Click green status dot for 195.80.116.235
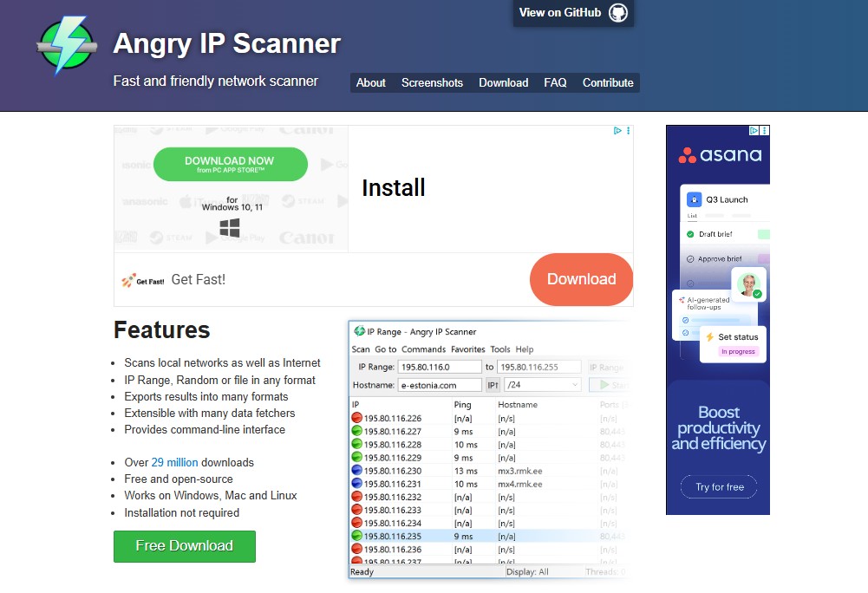The image size is (868, 593). pos(356,536)
